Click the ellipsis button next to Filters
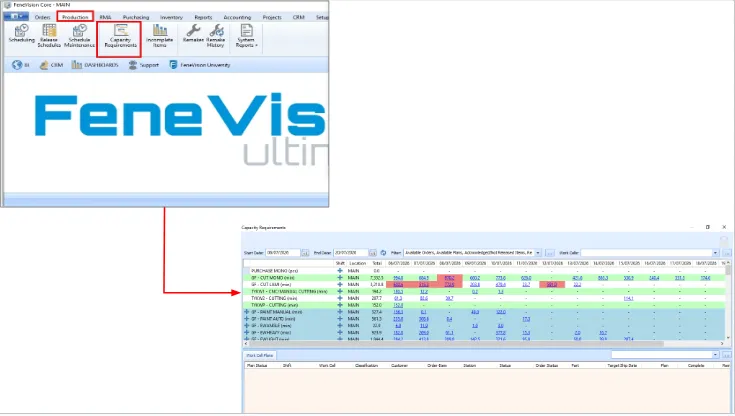 coord(550,253)
